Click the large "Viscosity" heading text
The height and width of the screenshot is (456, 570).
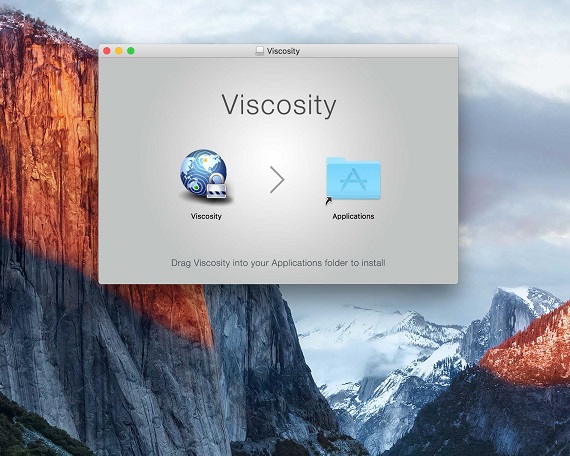click(279, 105)
